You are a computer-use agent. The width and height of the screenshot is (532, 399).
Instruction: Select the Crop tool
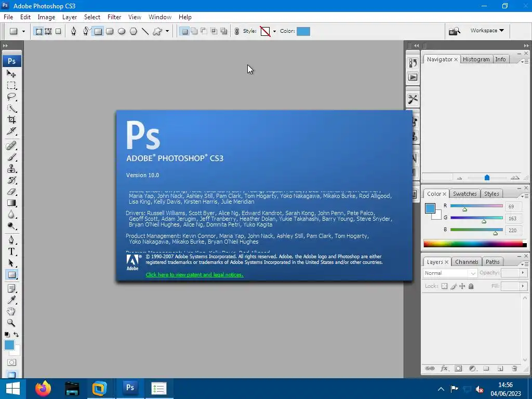tap(11, 119)
